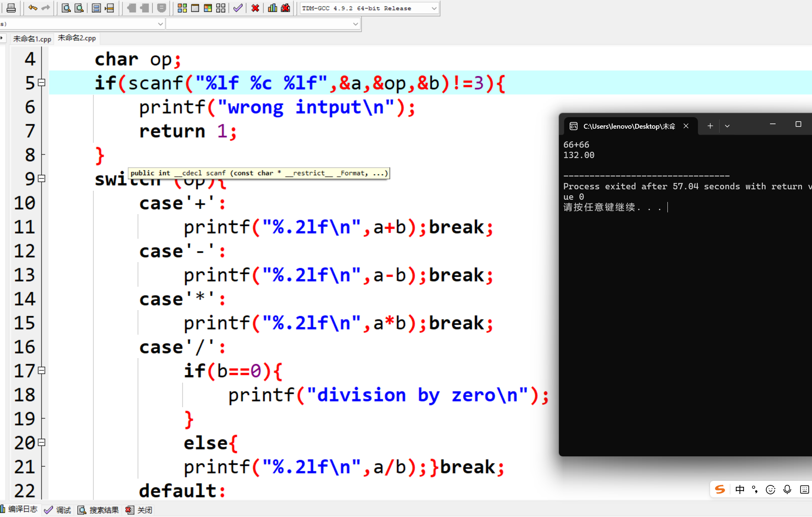Viewport: 812px width, 517px height.
Task: Click the four-color compile grid icon
Action: 182,8
